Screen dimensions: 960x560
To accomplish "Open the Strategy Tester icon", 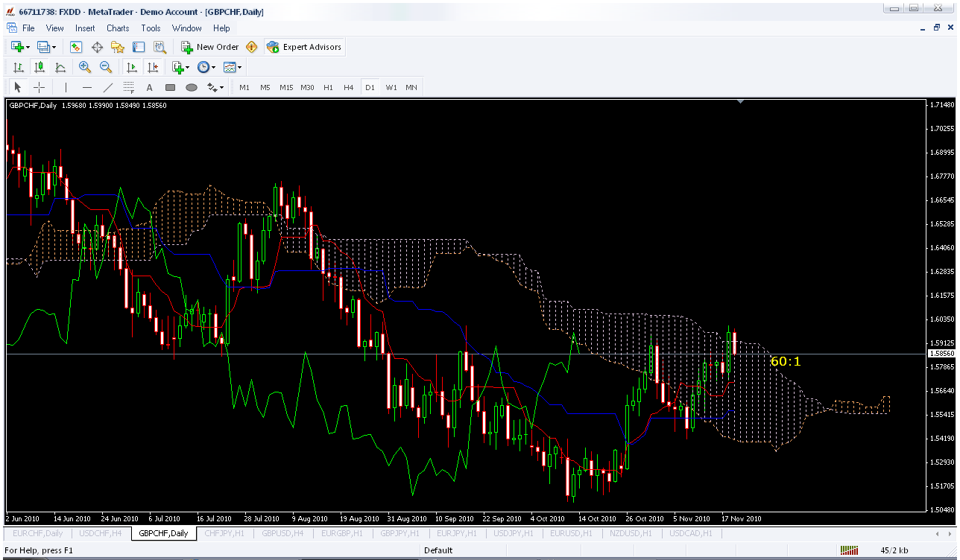I will coord(160,47).
